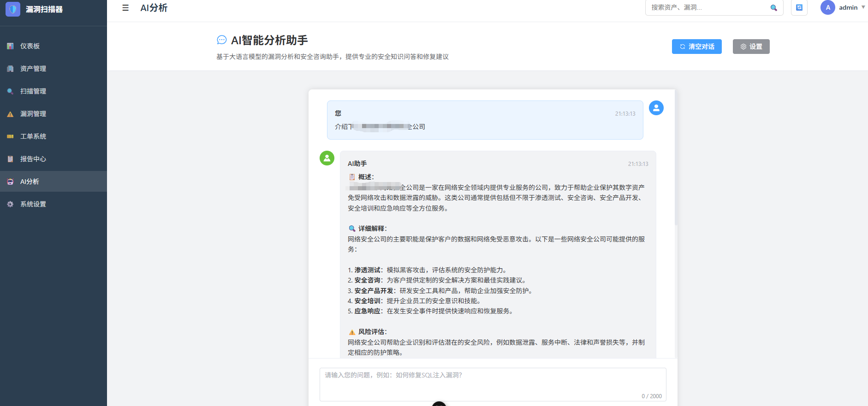Click the search magnifier icon in header
The image size is (868, 406).
[773, 8]
